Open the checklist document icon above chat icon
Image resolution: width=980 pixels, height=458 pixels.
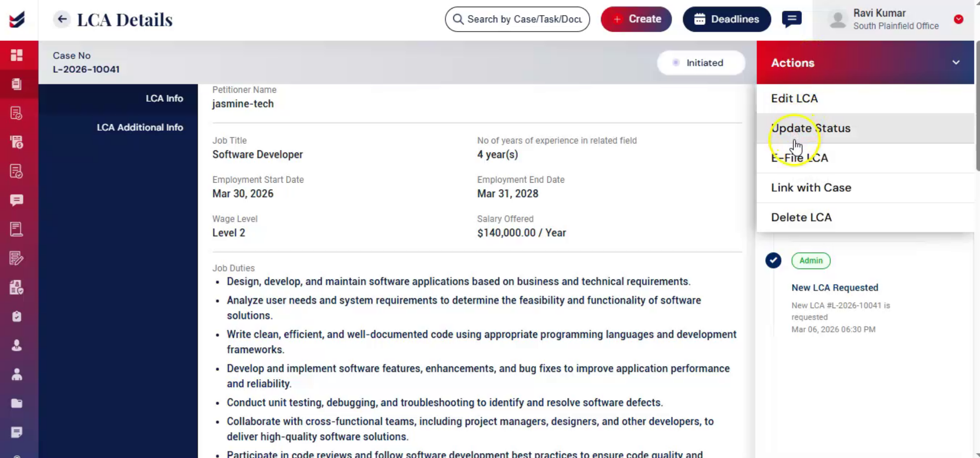click(x=17, y=171)
